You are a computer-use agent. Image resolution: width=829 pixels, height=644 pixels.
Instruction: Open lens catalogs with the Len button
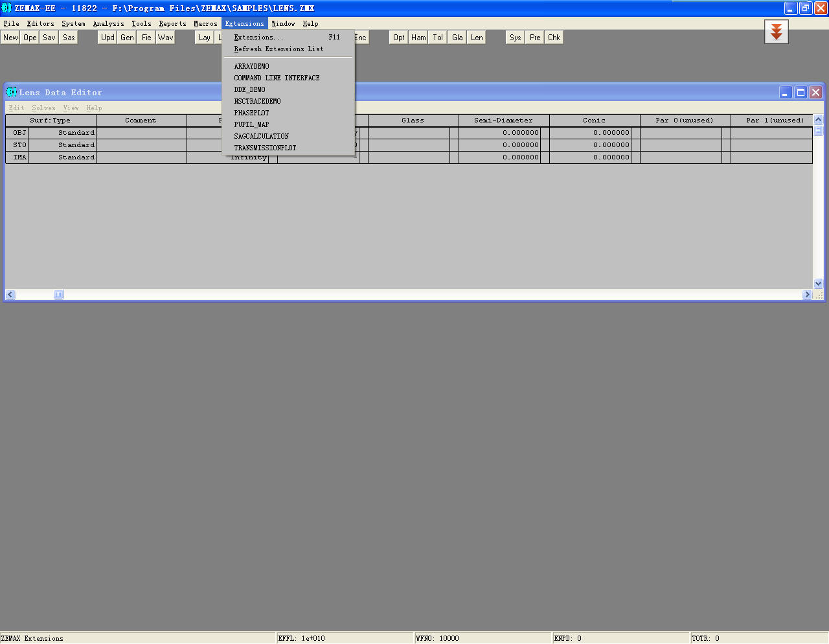point(477,38)
